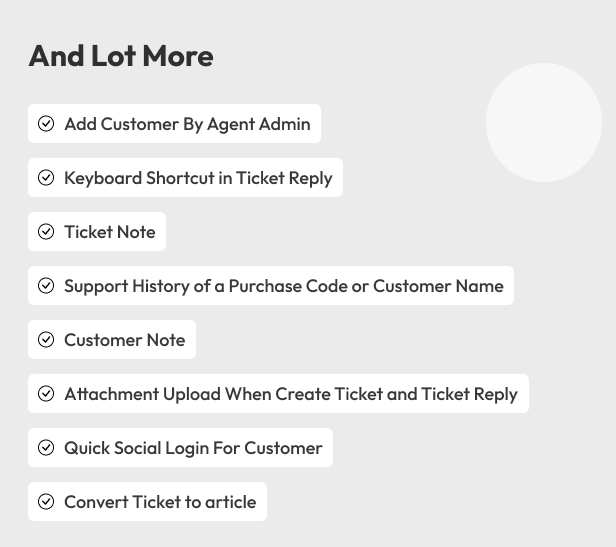616x547 pixels.
Task: Select Quick Social Login For Customer text
Action: tap(193, 448)
